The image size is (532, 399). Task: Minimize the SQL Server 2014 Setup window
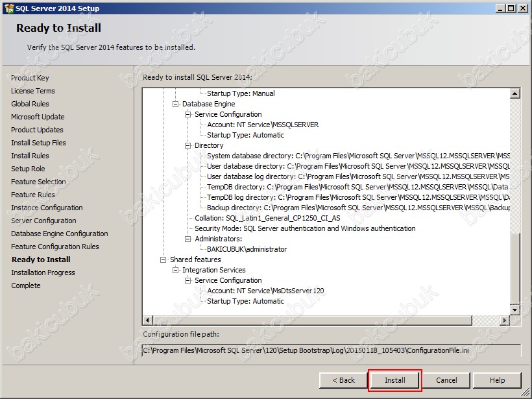click(500, 8)
